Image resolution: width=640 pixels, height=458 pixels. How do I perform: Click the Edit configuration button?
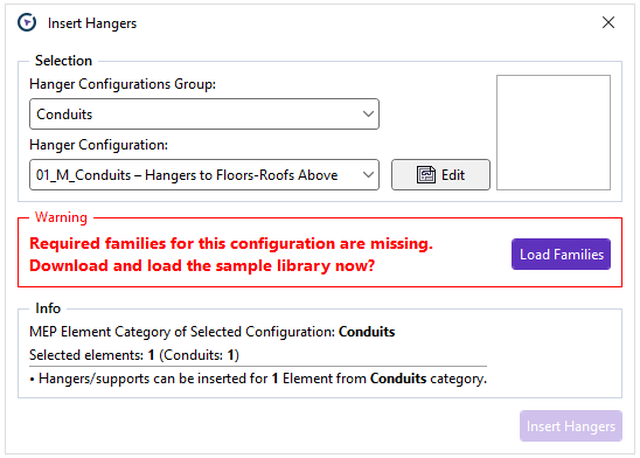(x=440, y=175)
